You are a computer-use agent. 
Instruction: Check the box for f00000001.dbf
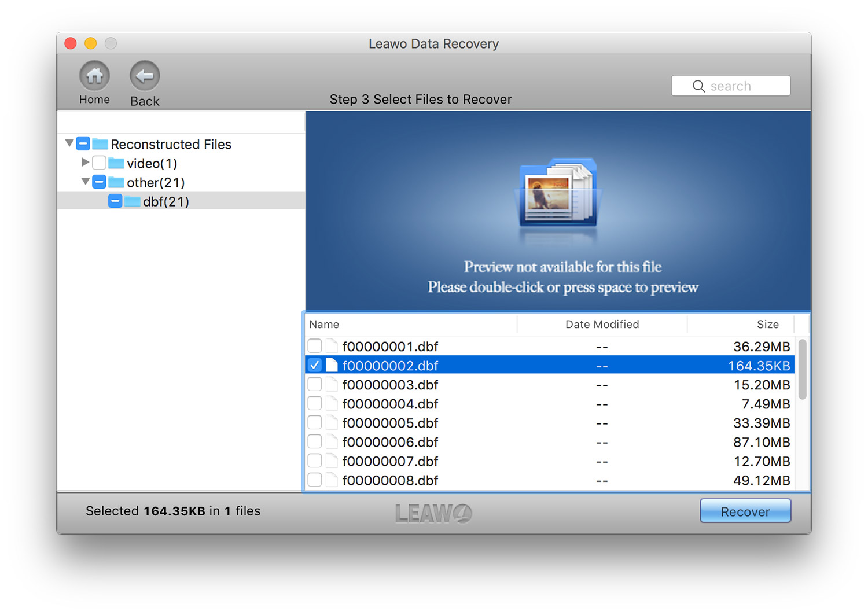pyautogui.click(x=315, y=347)
